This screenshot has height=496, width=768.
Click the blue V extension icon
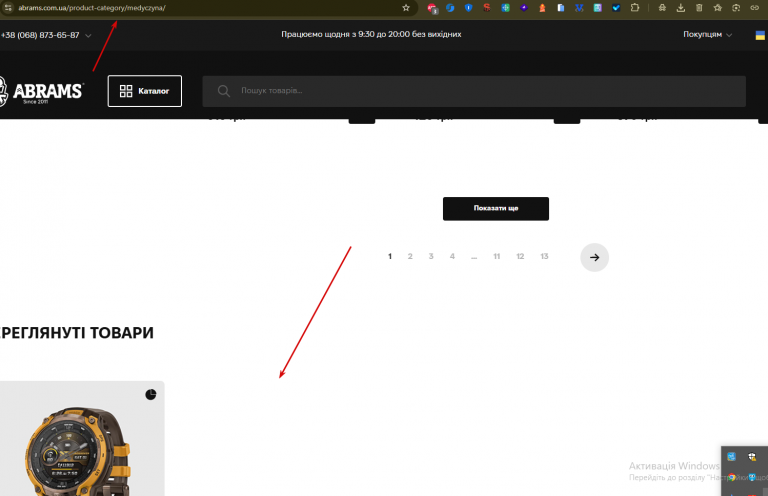(579, 8)
